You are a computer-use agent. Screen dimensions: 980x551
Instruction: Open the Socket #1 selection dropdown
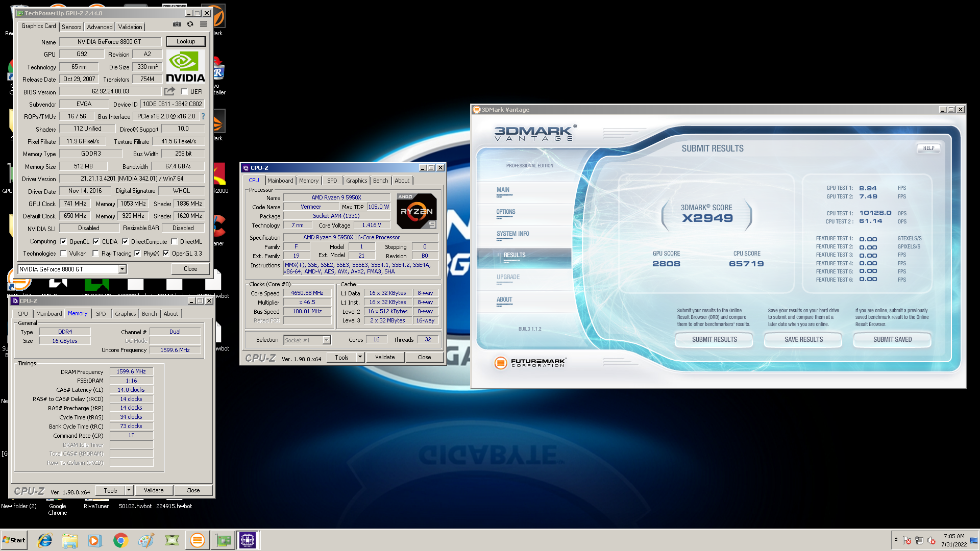pos(326,340)
